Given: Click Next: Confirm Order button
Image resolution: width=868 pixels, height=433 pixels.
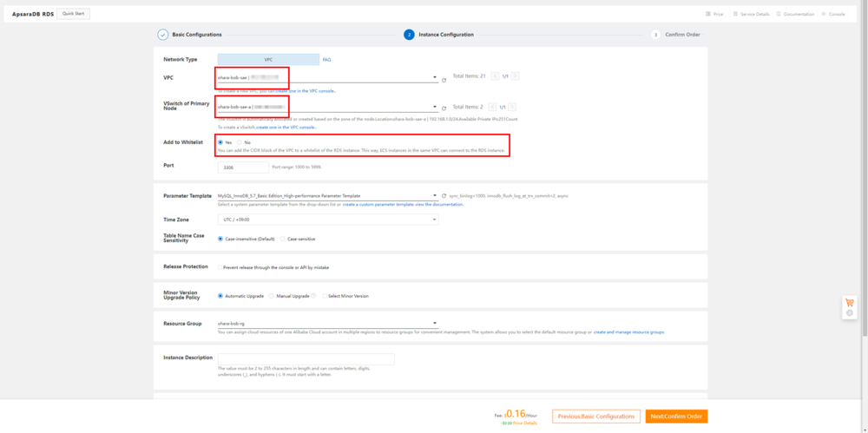Looking at the screenshot, I should 676,417.
